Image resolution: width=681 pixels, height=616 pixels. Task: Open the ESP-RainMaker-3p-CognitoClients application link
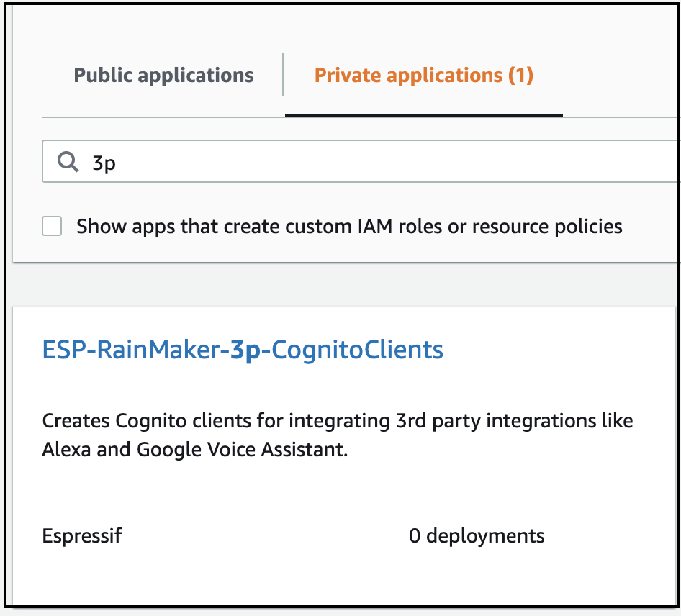[x=243, y=350]
